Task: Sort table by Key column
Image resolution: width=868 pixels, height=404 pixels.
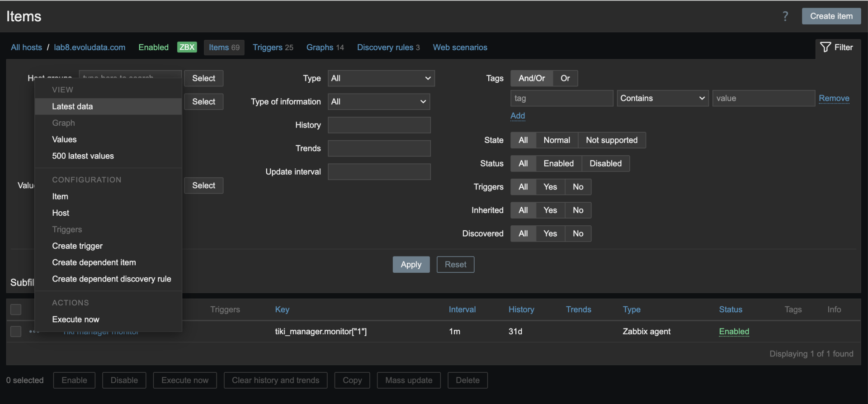Action: (x=282, y=309)
